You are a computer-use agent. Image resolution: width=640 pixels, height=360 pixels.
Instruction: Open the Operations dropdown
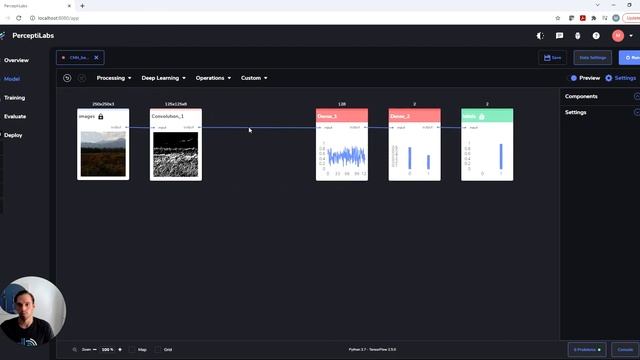point(213,78)
